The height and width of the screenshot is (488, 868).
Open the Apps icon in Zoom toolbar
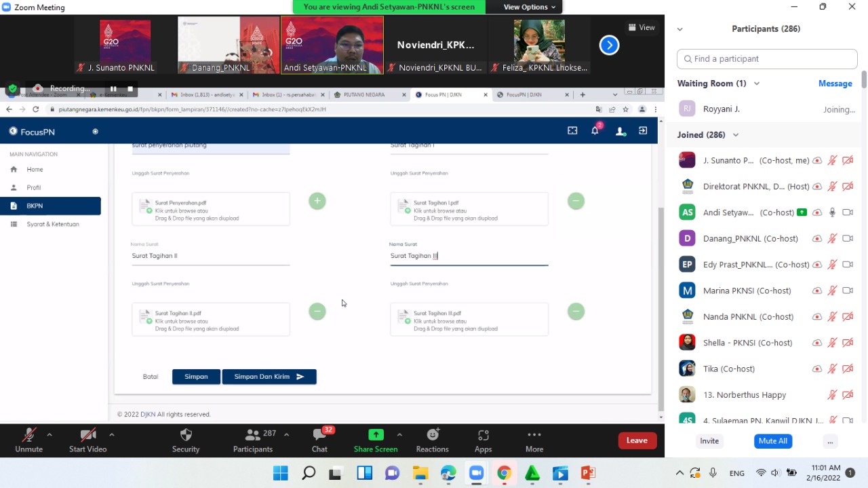click(483, 436)
